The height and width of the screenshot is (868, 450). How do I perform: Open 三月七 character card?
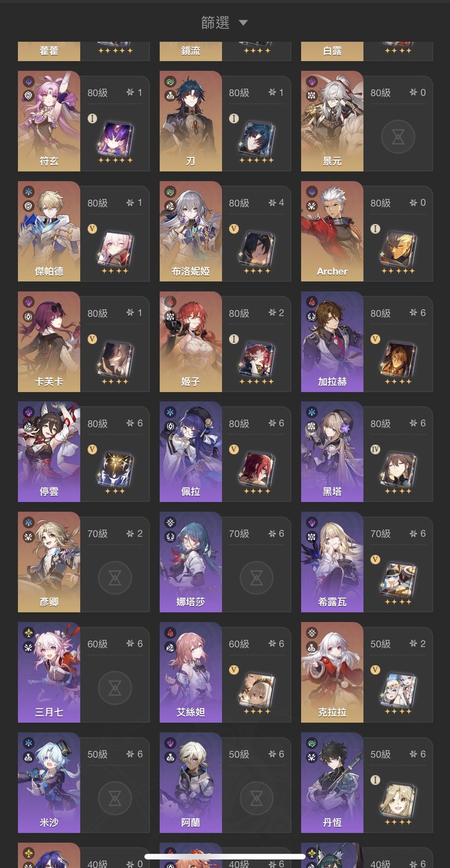click(x=84, y=673)
